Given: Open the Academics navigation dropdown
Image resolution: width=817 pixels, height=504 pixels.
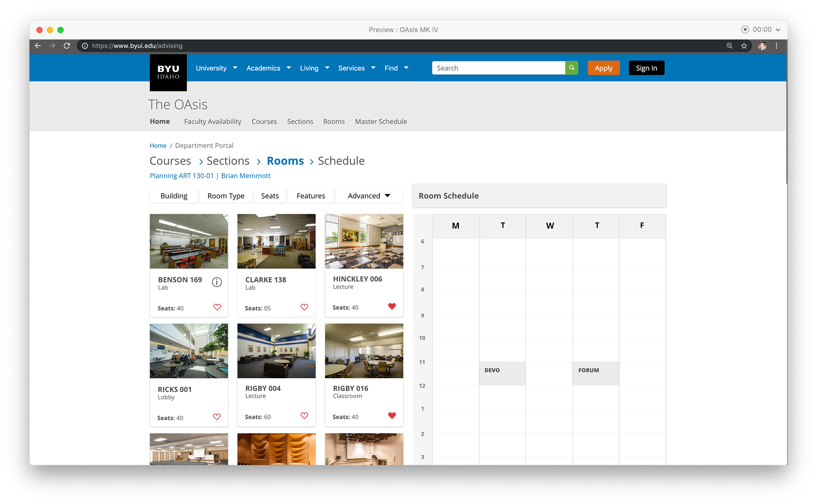Looking at the screenshot, I should (269, 68).
